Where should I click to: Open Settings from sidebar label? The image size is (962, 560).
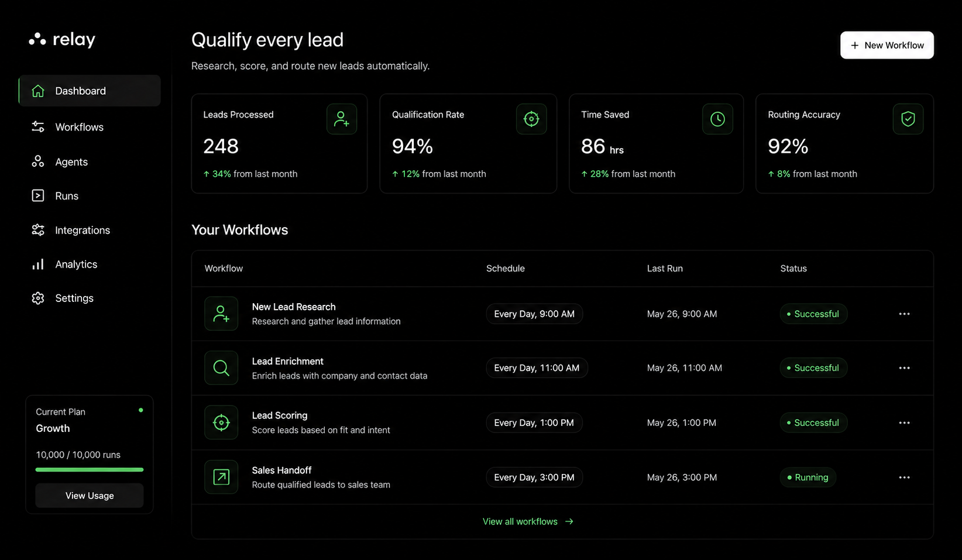click(x=74, y=298)
